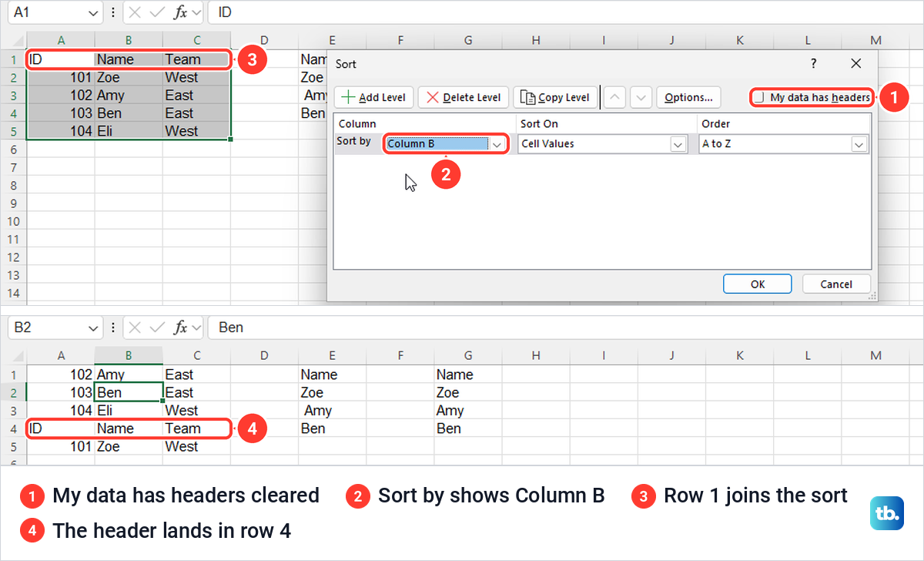Select cell 'Amy' in top sheet column B
The width and height of the screenshot is (924, 561).
click(x=129, y=95)
